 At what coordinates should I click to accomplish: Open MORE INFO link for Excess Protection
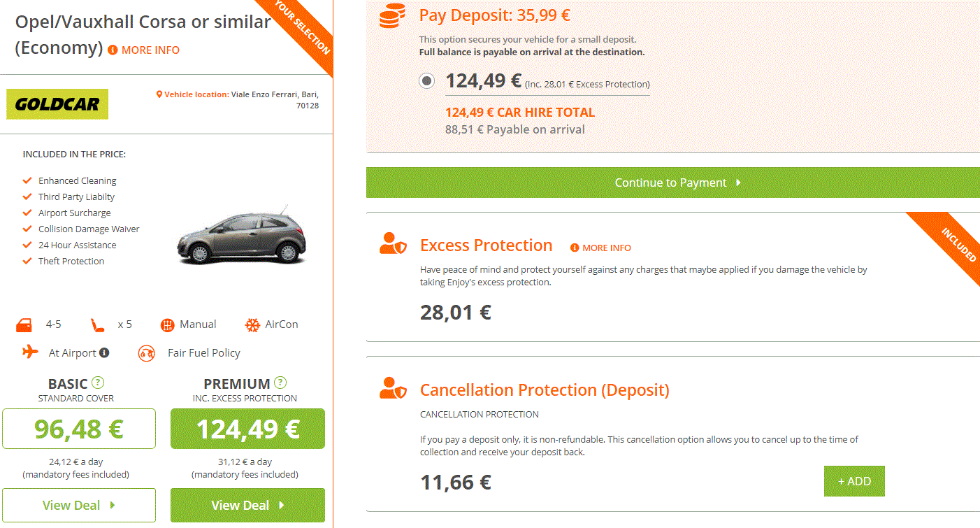point(600,248)
